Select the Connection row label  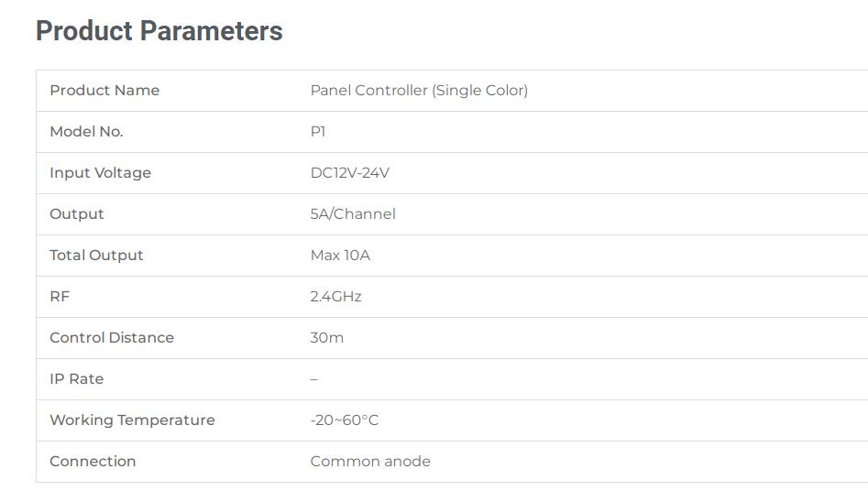coord(93,462)
